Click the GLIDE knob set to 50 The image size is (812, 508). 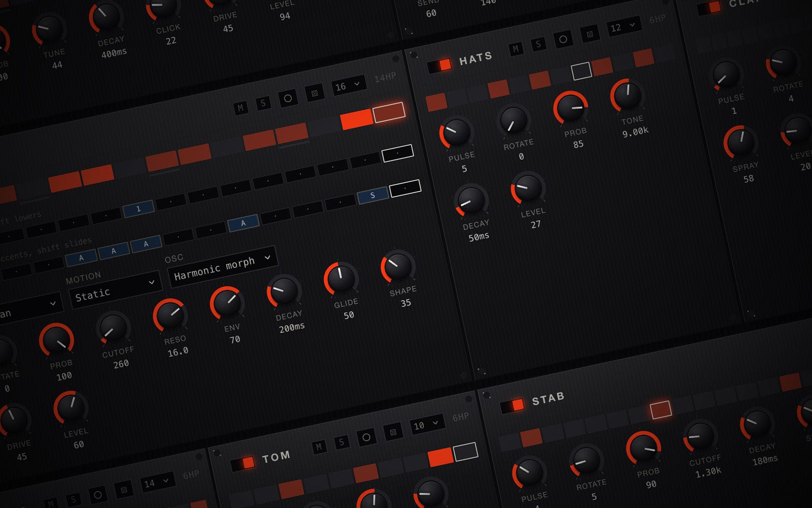click(x=341, y=279)
